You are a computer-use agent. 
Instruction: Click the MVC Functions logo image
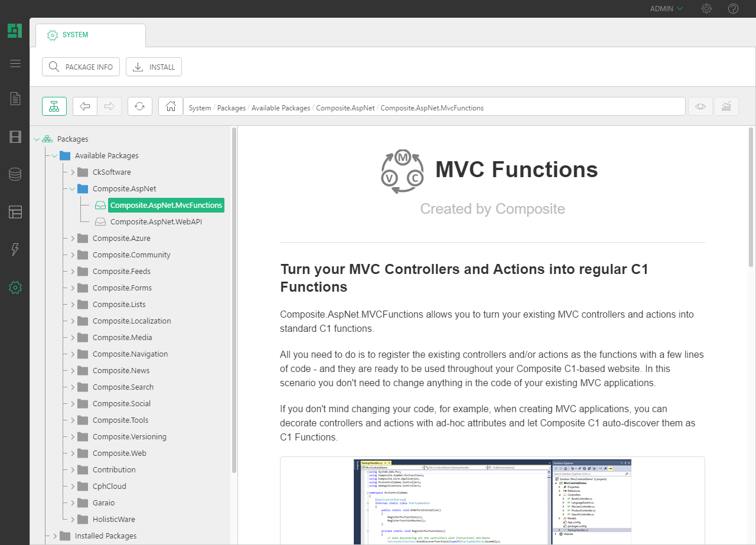click(x=402, y=171)
